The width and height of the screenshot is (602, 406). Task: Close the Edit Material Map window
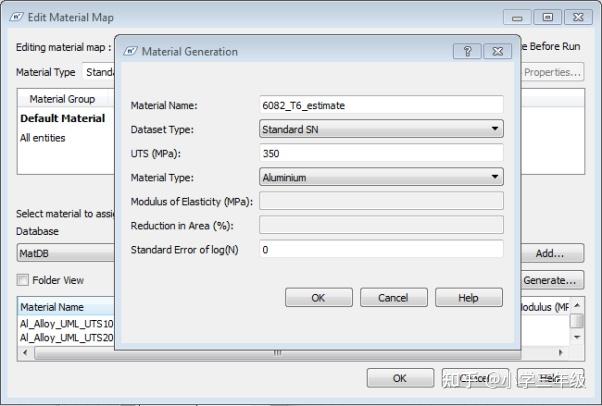tap(578, 18)
